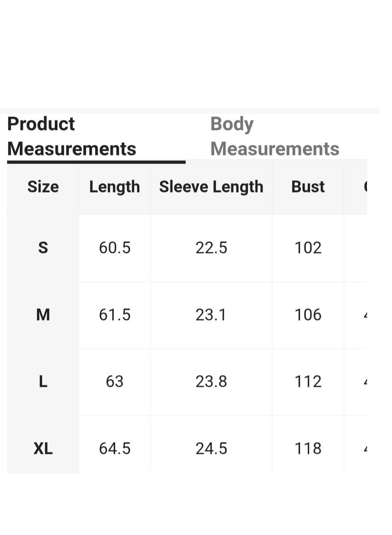392x535 pixels.
Task: Click the Bust column header
Action: 308,187
